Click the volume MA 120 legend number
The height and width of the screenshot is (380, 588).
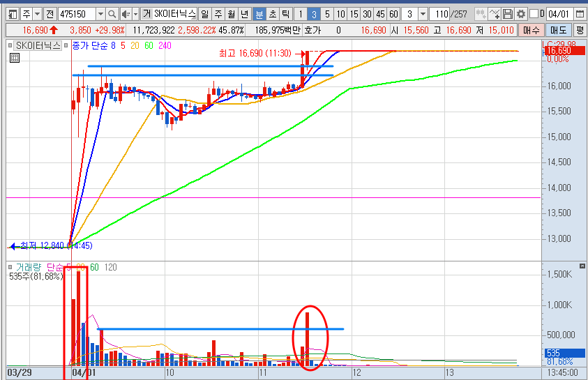[111, 267]
